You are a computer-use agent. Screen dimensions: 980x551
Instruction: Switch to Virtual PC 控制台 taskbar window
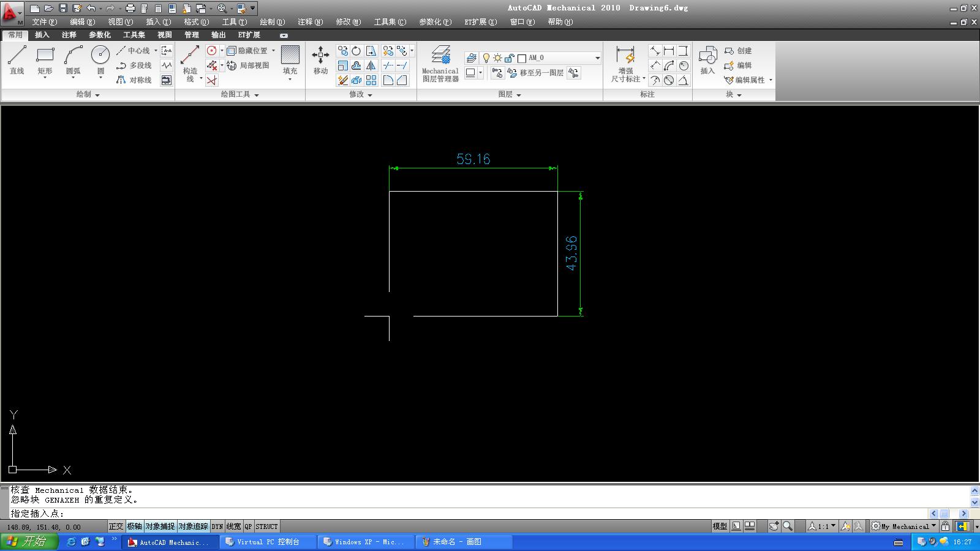point(268,542)
